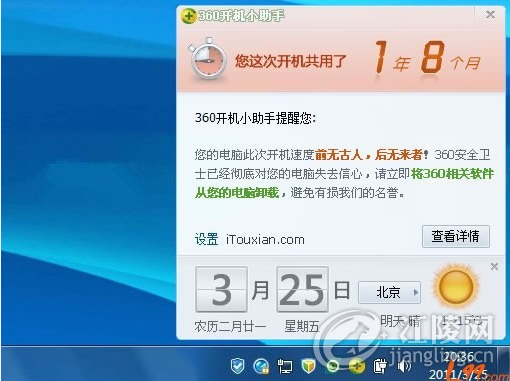
Task: Close the 360开机小助手 popup window
Action: (490, 14)
